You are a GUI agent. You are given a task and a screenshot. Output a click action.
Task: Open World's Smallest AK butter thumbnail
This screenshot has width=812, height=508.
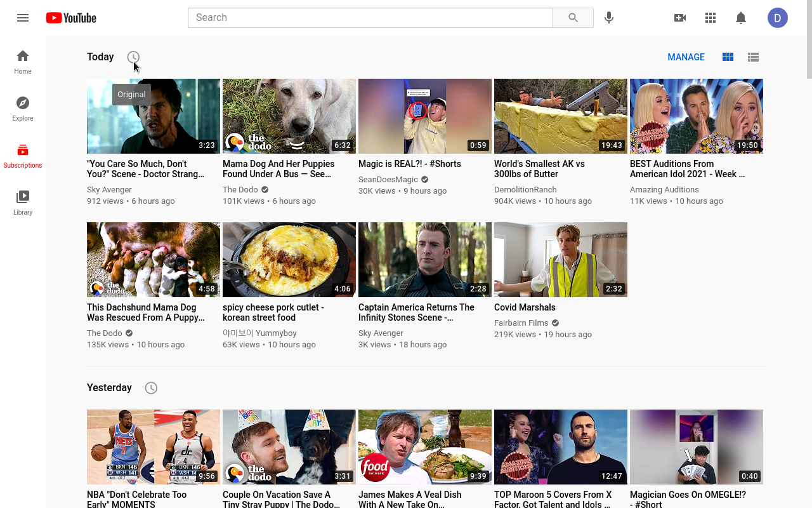click(561, 116)
